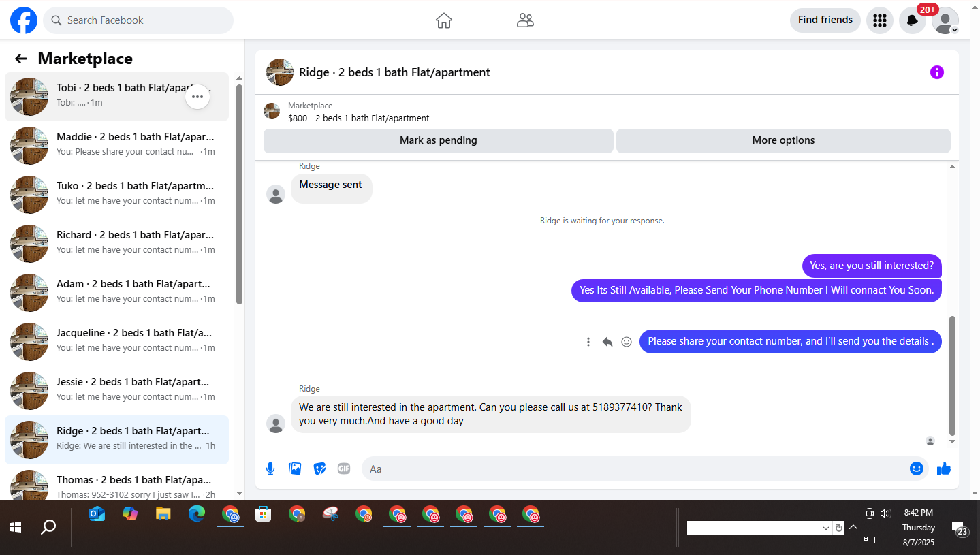Screen dimensions: 980x555
Task: Click the more actions dots beside the contact number message
Action: [588, 342]
